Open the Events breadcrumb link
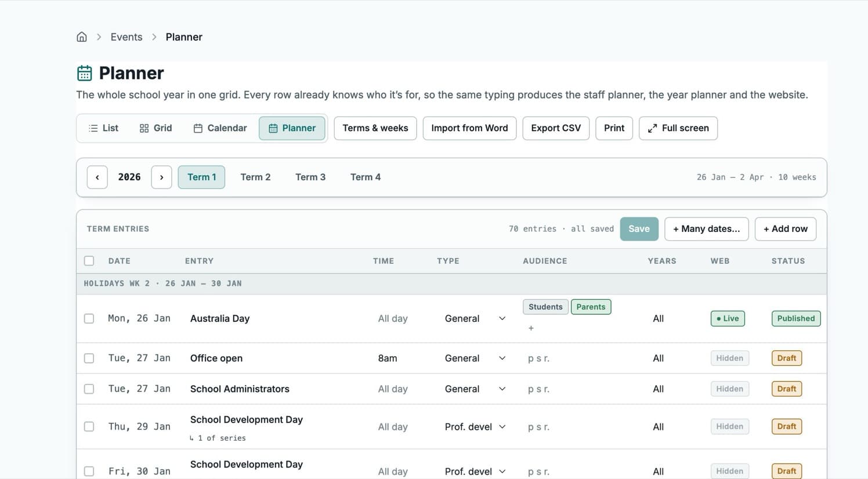Image resolution: width=868 pixels, height=479 pixels. 126,37
